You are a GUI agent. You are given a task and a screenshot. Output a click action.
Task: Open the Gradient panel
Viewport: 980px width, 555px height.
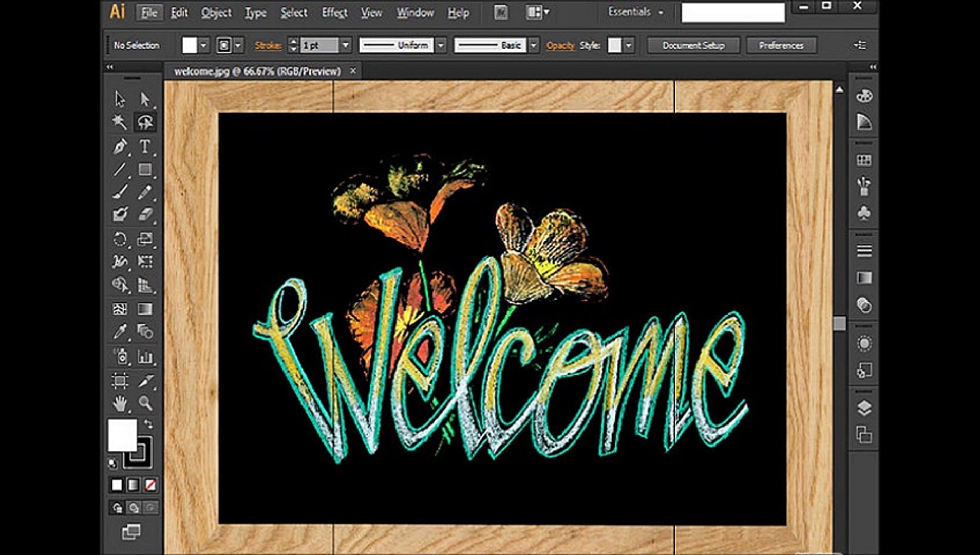pyautogui.click(x=864, y=277)
